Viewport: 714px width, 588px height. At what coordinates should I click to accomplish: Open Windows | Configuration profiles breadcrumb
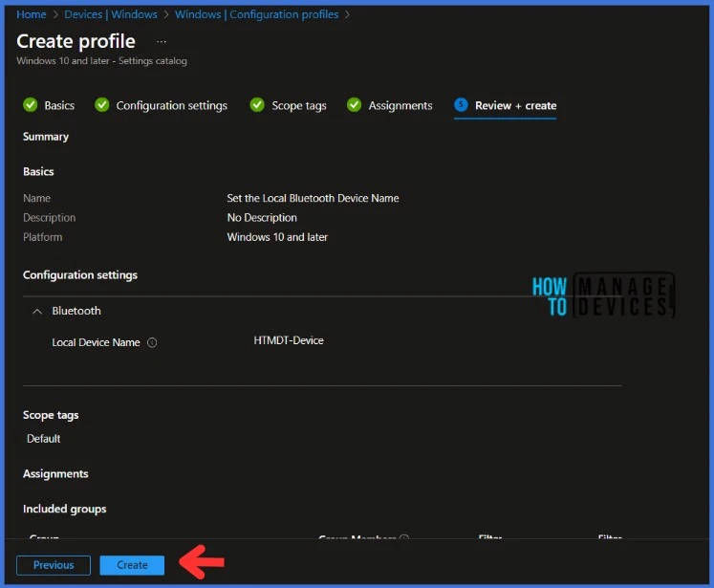(x=257, y=14)
